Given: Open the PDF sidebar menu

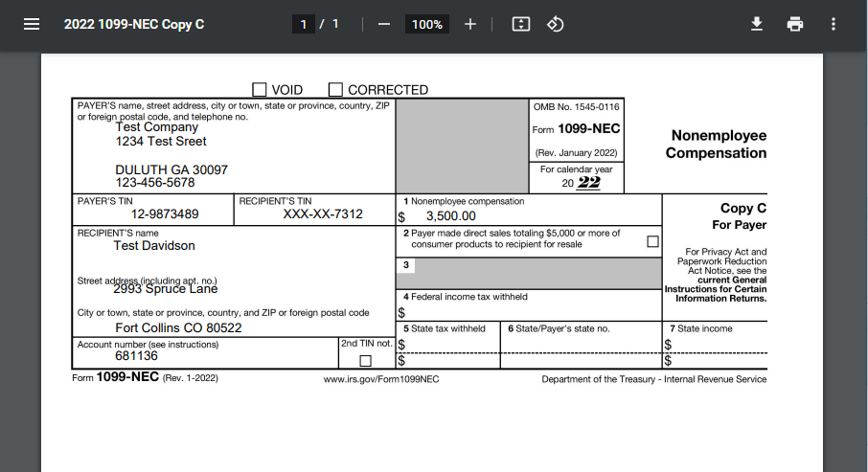Looking at the screenshot, I should [x=32, y=24].
